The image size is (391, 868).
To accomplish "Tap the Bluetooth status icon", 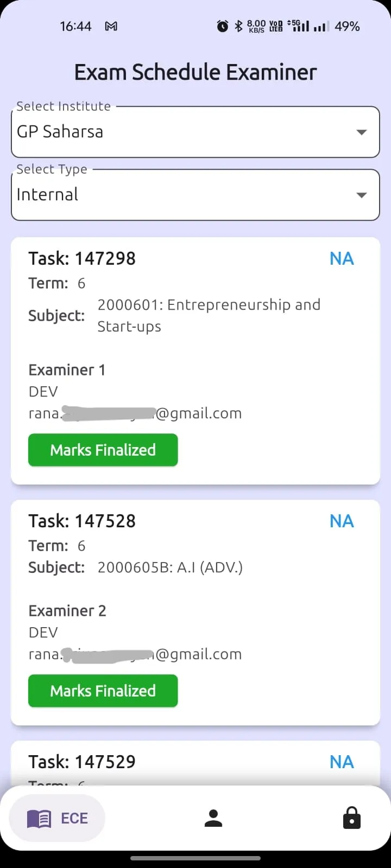I will pos(238,26).
